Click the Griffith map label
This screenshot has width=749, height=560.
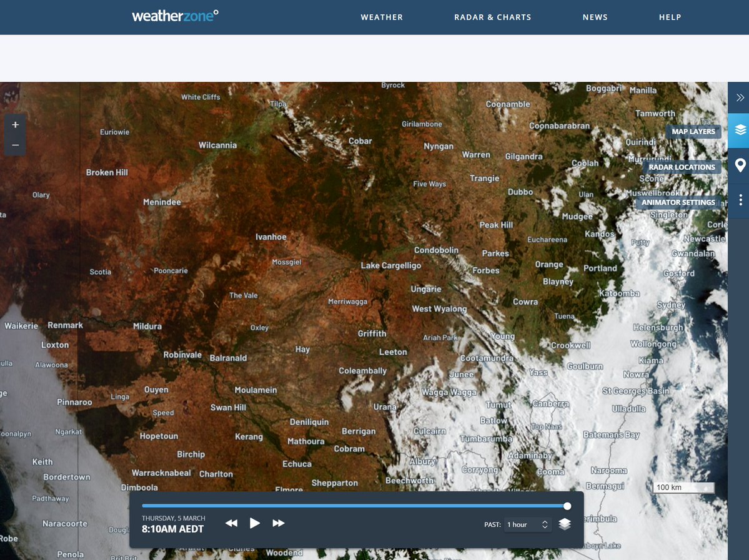(x=372, y=333)
